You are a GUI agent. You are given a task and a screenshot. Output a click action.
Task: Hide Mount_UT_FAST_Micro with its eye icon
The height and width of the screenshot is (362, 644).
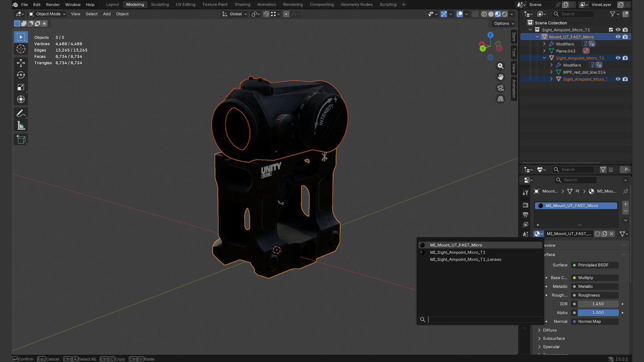(x=618, y=37)
